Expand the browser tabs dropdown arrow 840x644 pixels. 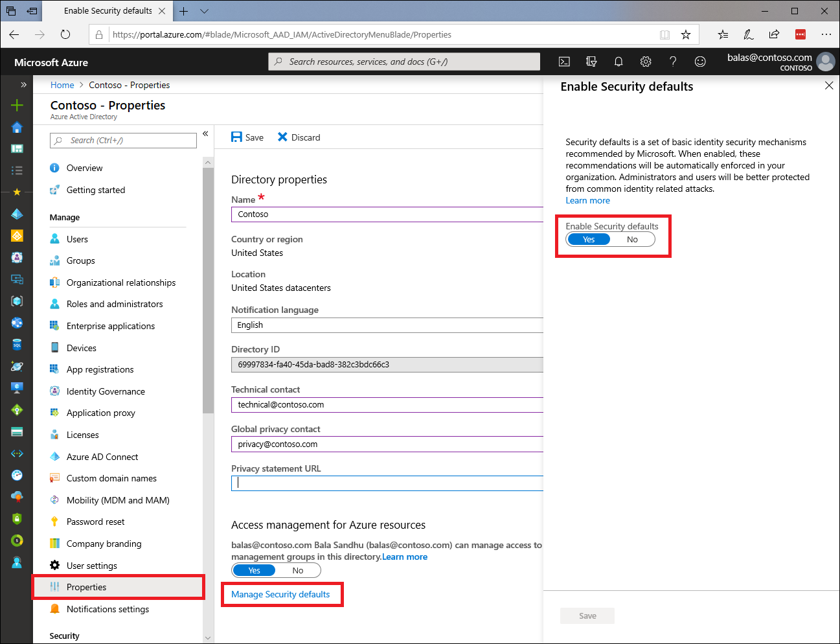203,11
